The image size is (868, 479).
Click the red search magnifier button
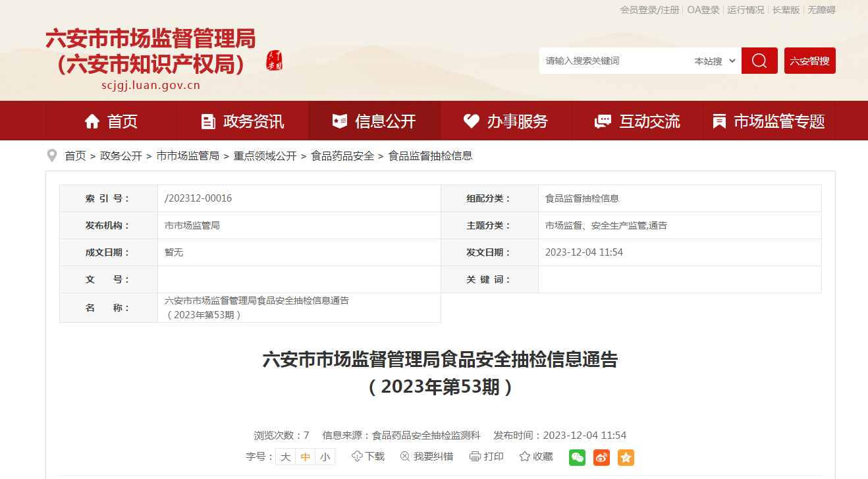(x=759, y=61)
